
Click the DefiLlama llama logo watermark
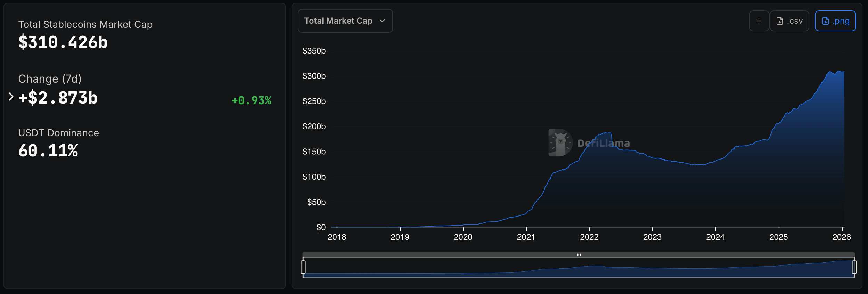[x=560, y=142]
